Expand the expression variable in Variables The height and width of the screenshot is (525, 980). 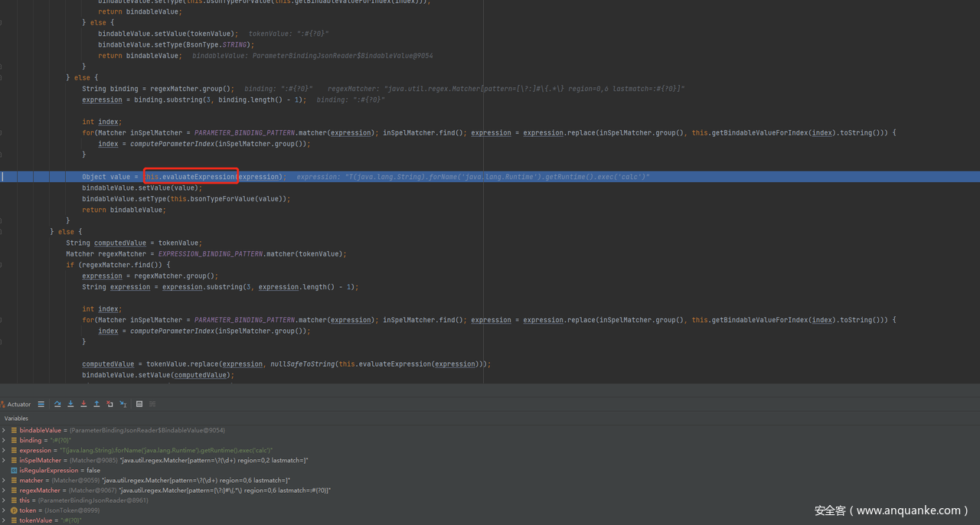pyautogui.click(x=4, y=450)
